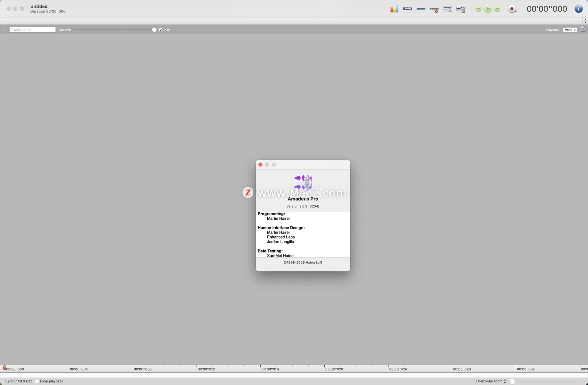Click the Horizontal zoom stepper arrows
588x385 pixels.
pyautogui.click(x=505, y=381)
